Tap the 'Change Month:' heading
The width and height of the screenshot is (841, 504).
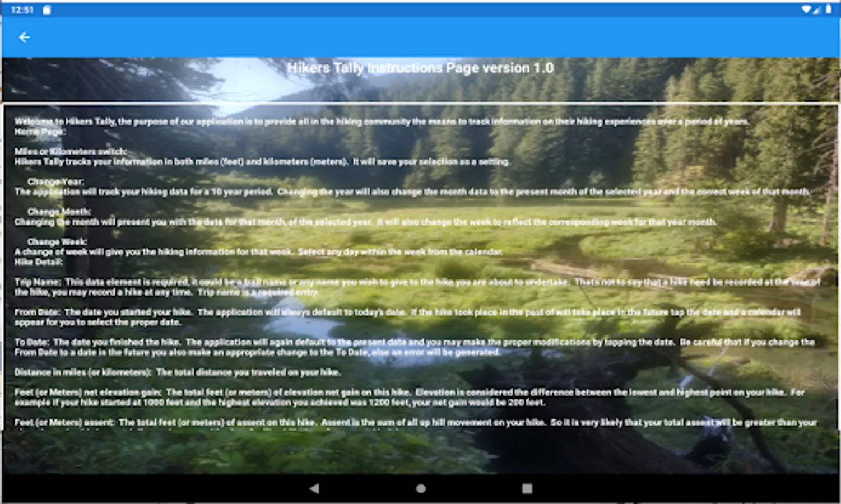coord(59,212)
